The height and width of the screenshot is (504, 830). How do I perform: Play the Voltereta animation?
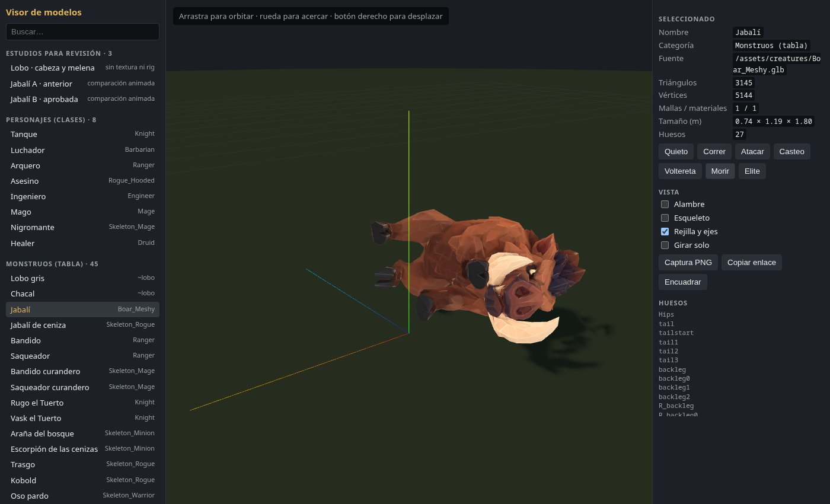click(680, 171)
